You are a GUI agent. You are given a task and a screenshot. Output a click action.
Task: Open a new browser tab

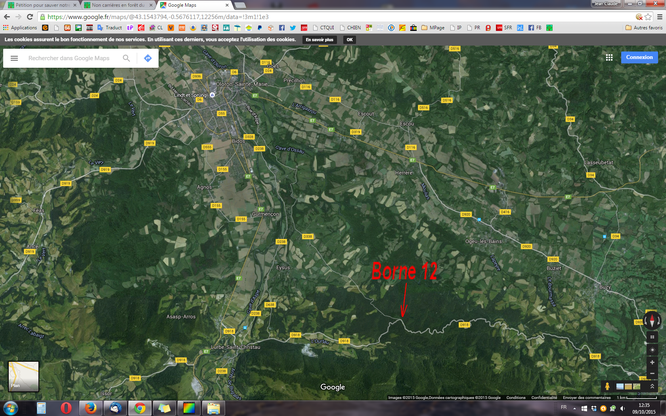click(240, 5)
